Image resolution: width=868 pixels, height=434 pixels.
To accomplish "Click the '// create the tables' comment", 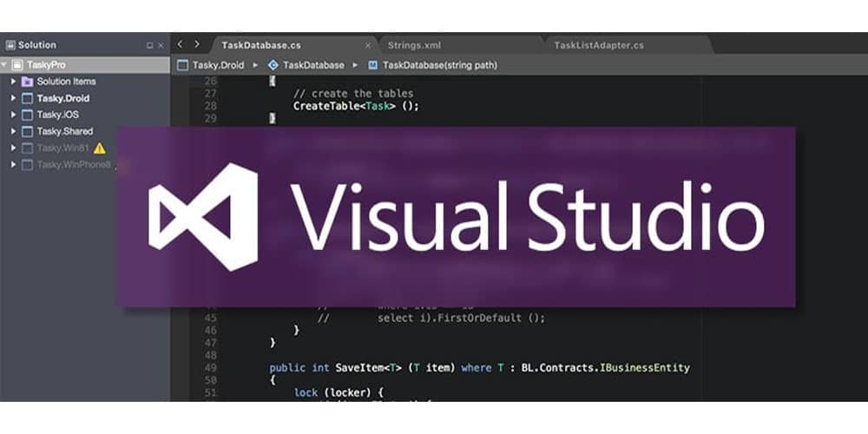I will pos(353,93).
